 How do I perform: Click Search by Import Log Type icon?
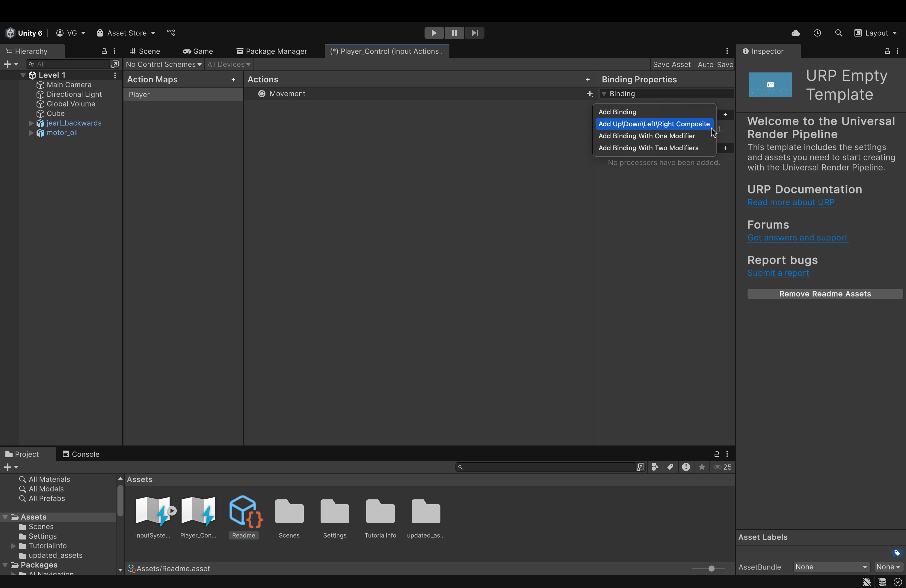point(686,467)
